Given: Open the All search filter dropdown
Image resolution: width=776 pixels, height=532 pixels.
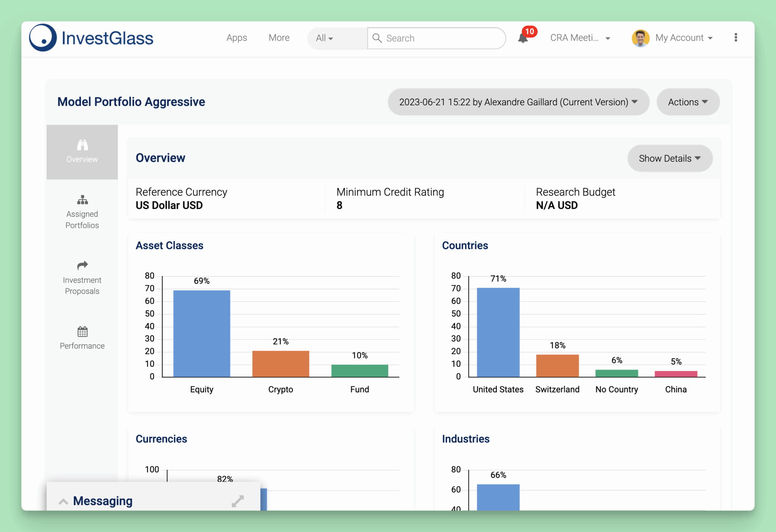Looking at the screenshot, I should (324, 38).
